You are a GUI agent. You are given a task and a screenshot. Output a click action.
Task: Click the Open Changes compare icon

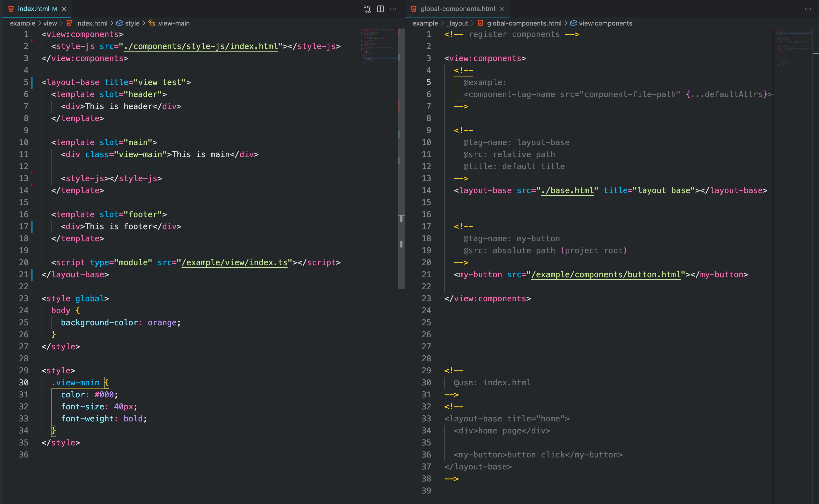tap(367, 9)
